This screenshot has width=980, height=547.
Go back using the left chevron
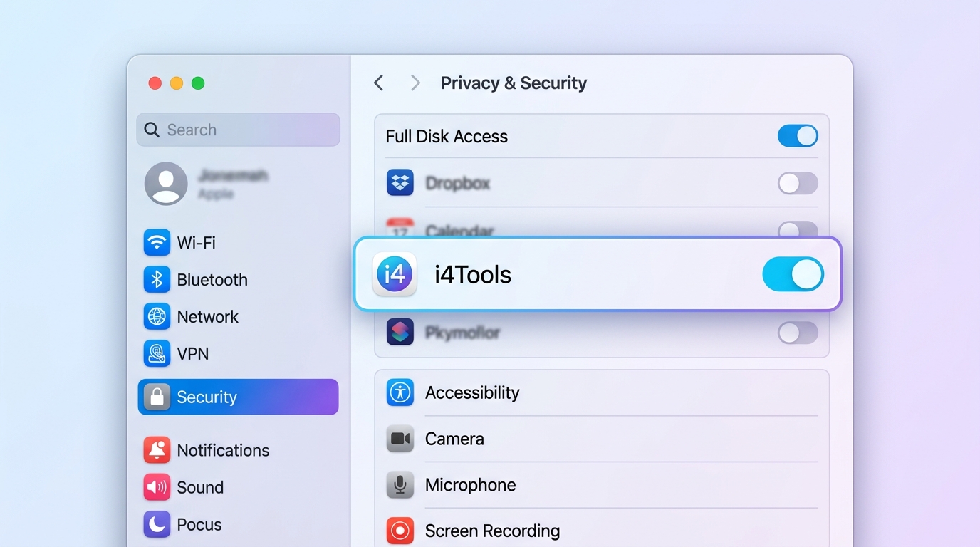[379, 83]
